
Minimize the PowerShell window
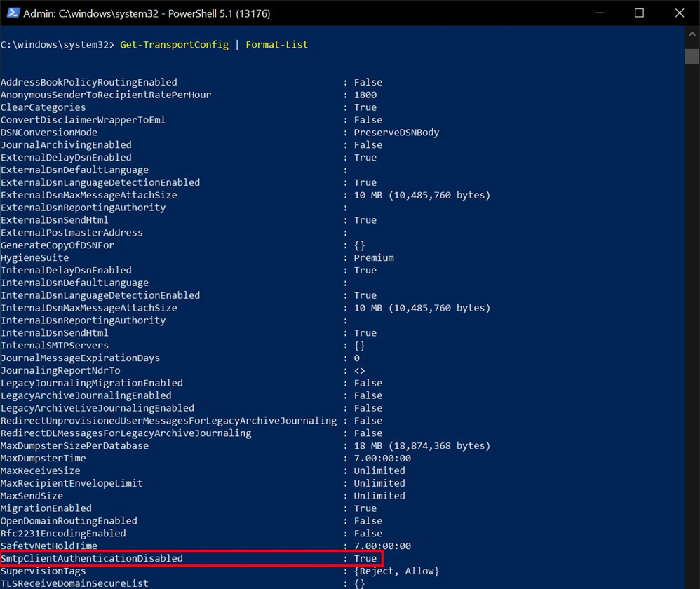pos(600,13)
